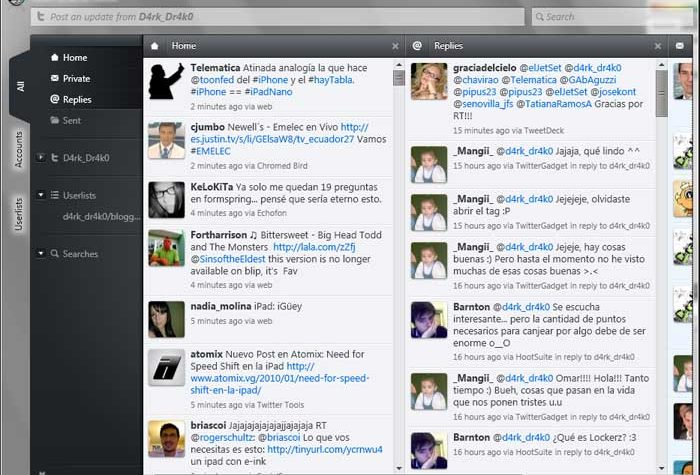Switch to the All vertical tab

click(x=20, y=87)
